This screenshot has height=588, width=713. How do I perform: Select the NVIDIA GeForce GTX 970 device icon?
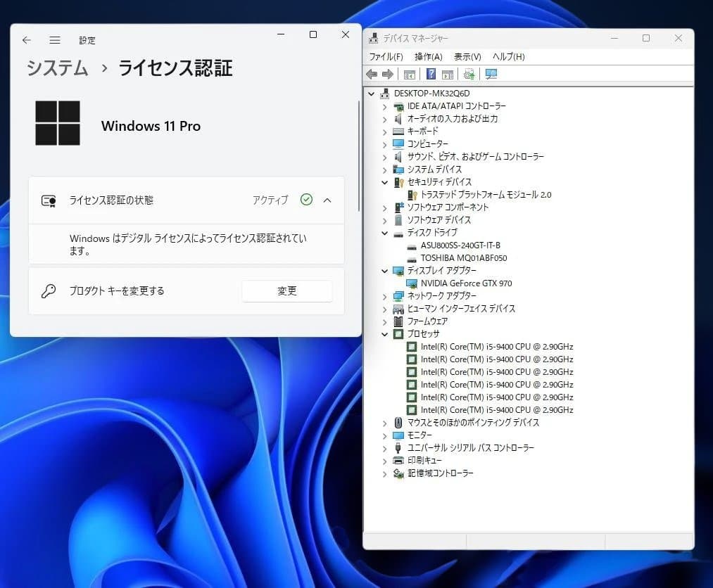tap(412, 283)
